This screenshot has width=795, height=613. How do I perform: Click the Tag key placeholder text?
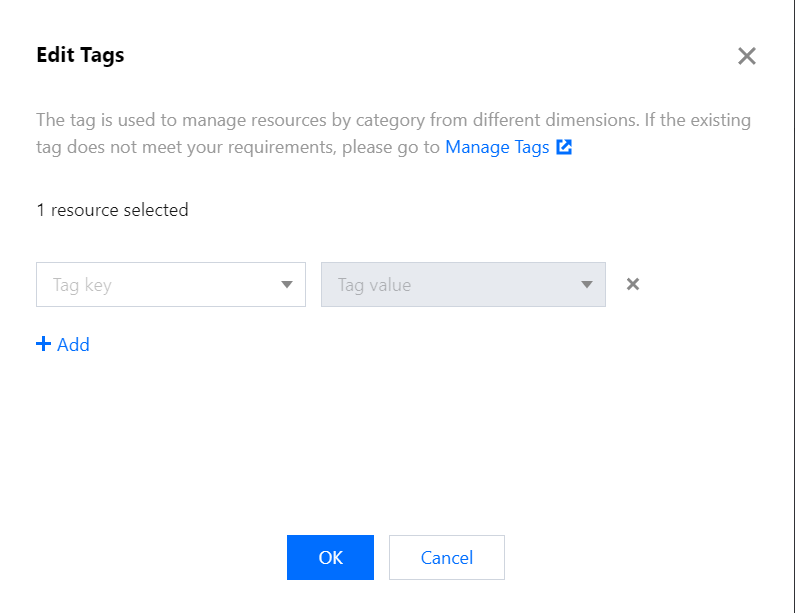(x=82, y=285)
